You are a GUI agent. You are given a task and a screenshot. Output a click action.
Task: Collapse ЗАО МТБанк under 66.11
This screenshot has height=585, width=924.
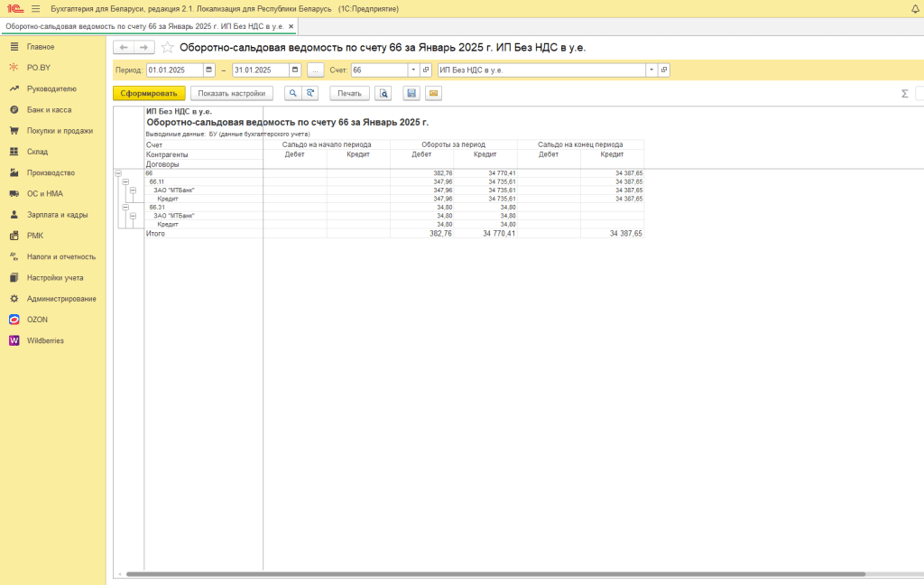click(x=134, y=190)
